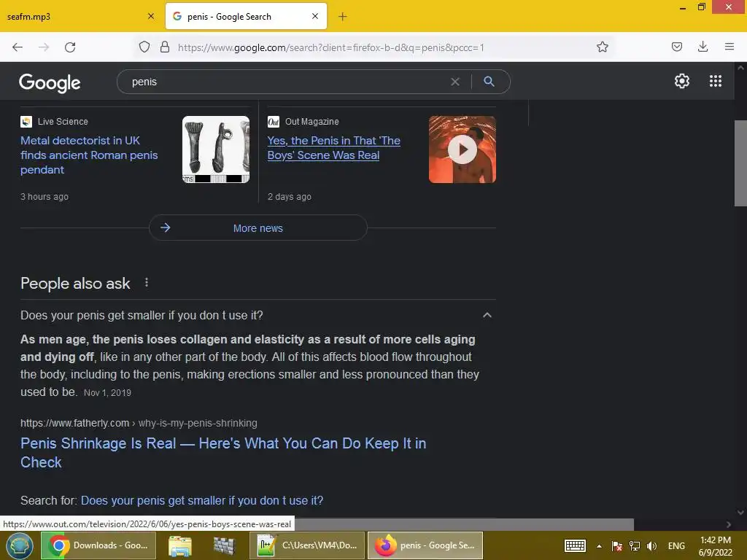Image resolution: width=747 pixels, height=560 pixels.
Task: Open the Firefox hamburger menu
Action: pyautogui.click(x=729, y=47)
